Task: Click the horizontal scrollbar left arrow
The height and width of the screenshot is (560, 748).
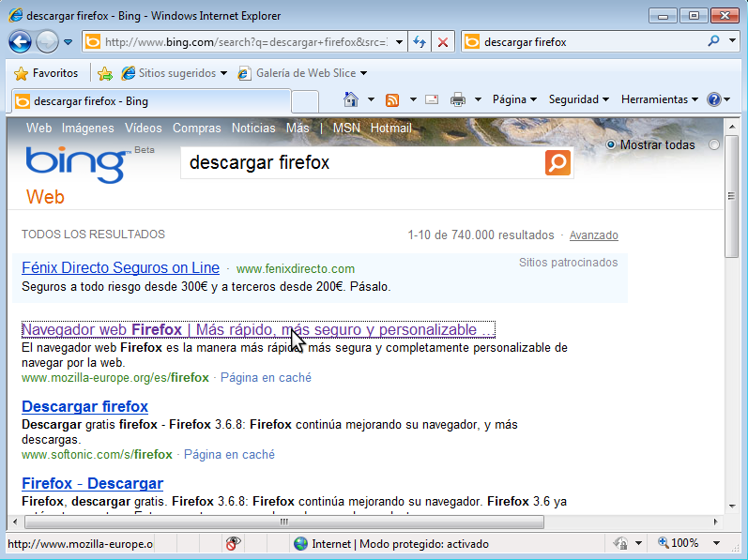Action: click(x=15, y=522)
